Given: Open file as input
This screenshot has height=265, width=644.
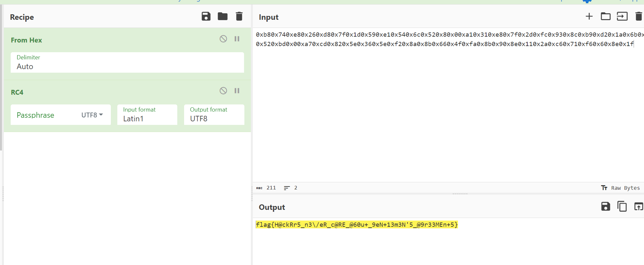Looking at the screenshot, I should (622, 17).
